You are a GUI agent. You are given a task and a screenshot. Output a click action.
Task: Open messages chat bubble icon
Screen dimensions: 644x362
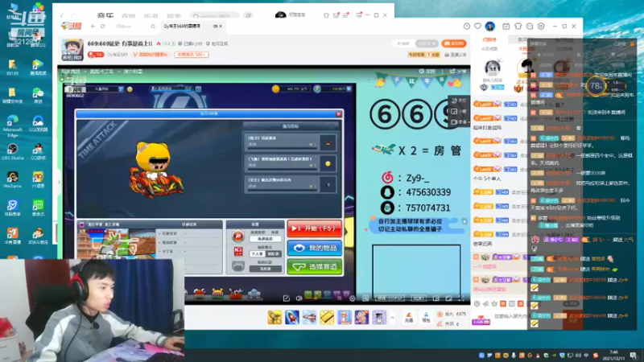point(530,26)
